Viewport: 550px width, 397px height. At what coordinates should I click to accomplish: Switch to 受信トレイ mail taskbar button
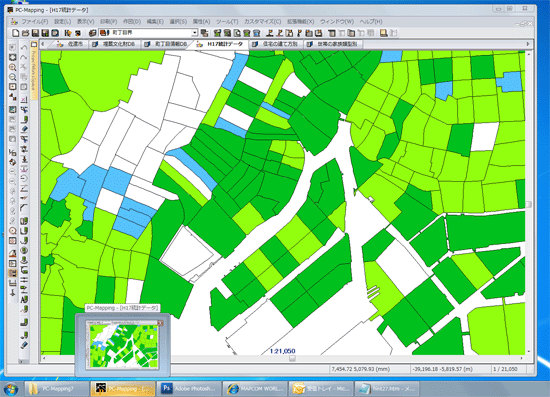point(320,389)
